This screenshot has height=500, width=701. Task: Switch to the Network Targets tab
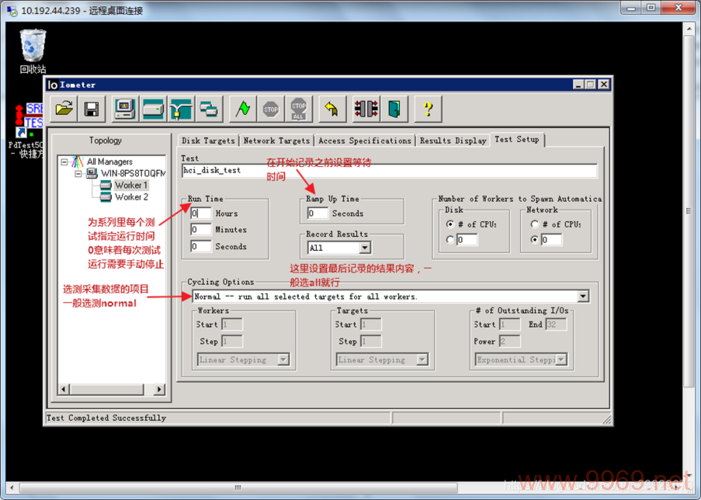click(x=276, y=141)
